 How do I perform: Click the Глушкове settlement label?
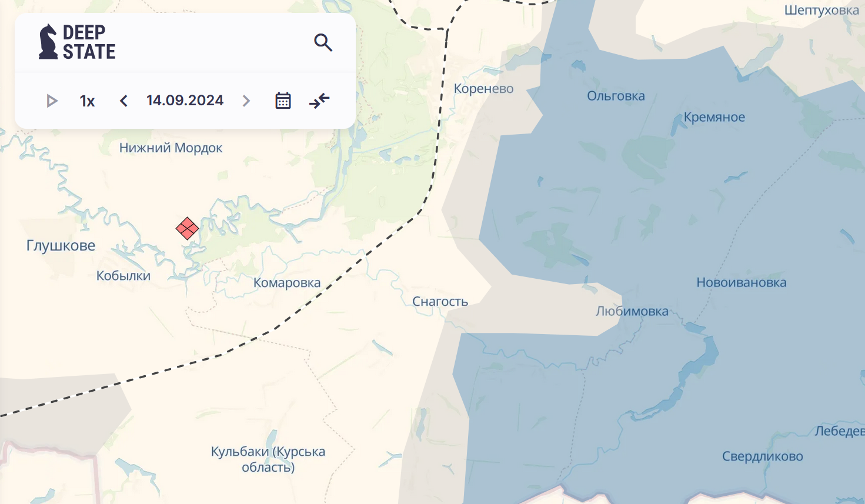coord(61,246)
